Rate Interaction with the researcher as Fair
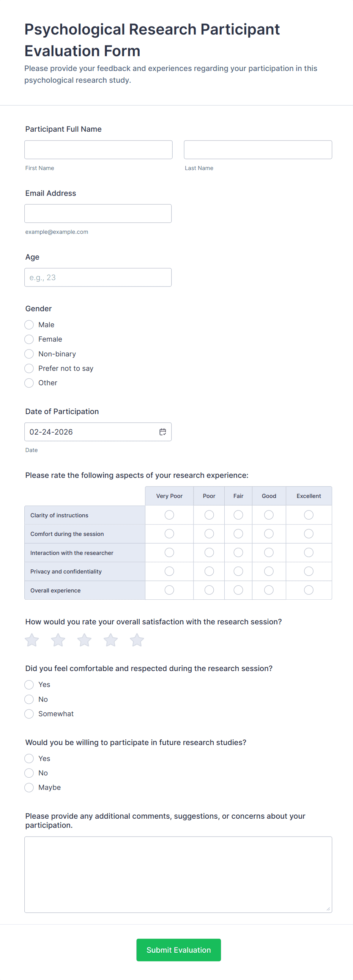The width and height of the screenshot is (353, 980). click(x=238, y=552)
